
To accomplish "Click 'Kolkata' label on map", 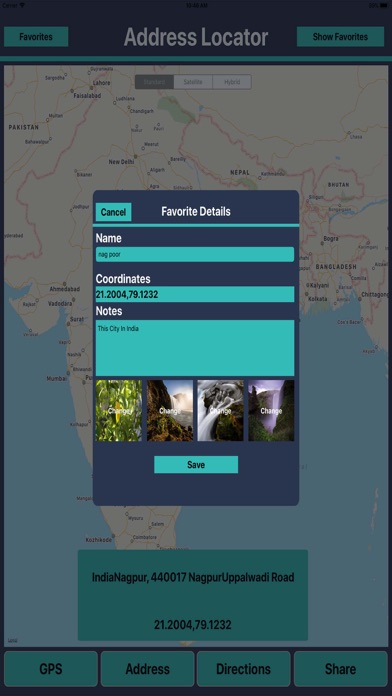I will point(318,299).
